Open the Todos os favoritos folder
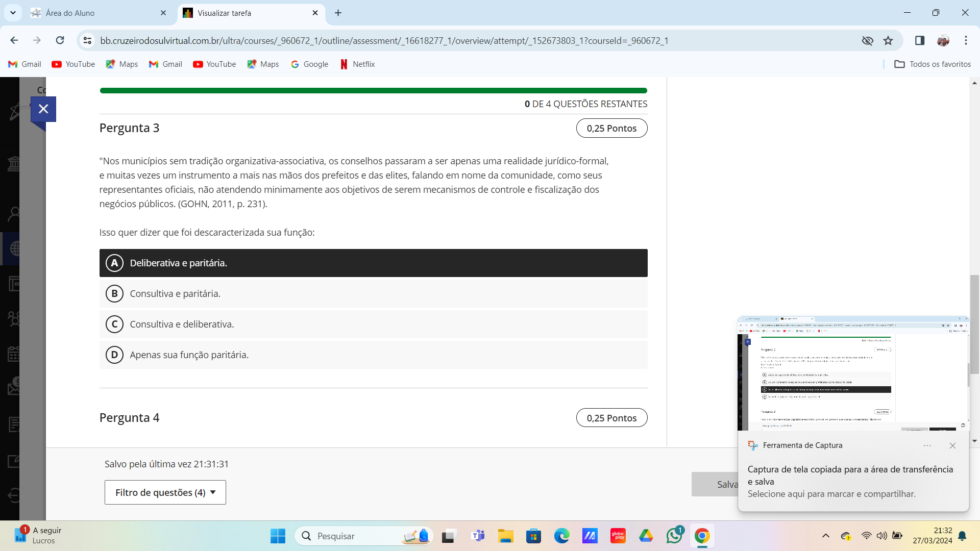Screen dimensions: 980x551 pyautogui.click(x=933, y=64)
